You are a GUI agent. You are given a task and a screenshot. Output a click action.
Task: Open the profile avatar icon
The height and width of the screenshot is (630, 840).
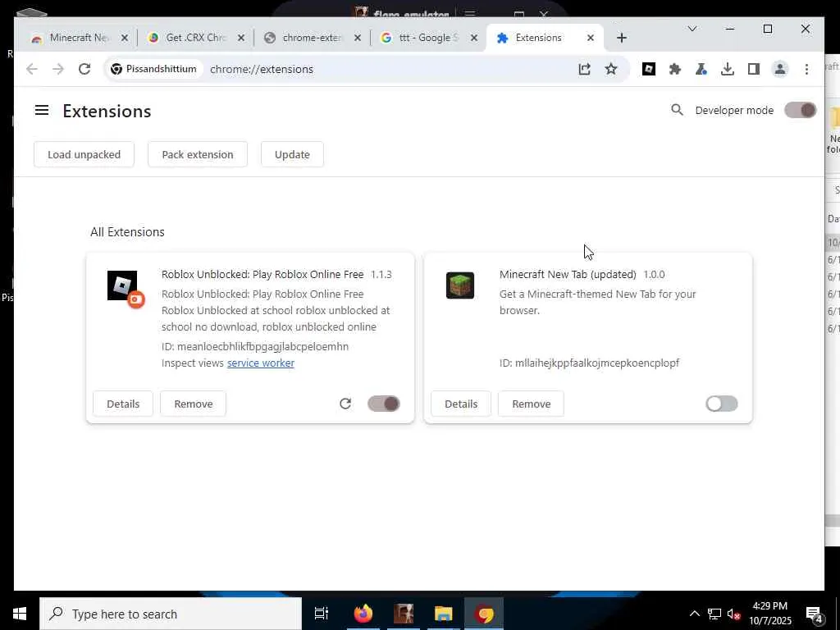point(780,69)
